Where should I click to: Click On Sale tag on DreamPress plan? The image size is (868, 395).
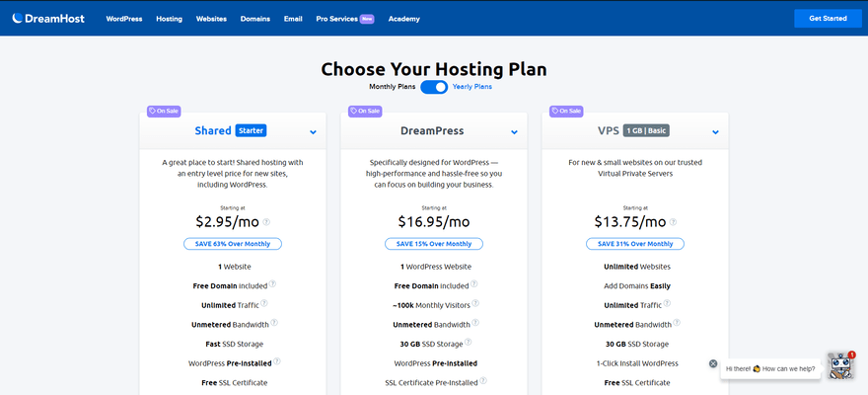pos(365,111)
